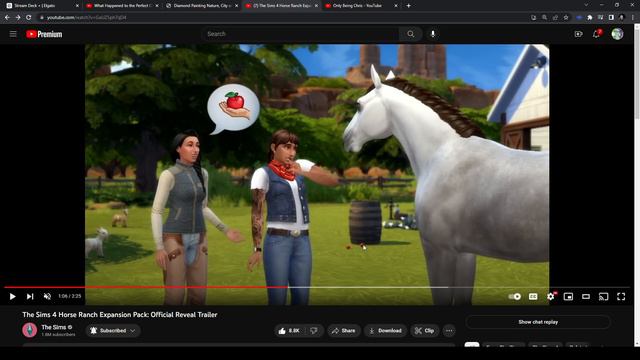The height and width of the screenshot is (360, 640).
Task: Like the video with thumbs up
Action: [x=289, y=331]
